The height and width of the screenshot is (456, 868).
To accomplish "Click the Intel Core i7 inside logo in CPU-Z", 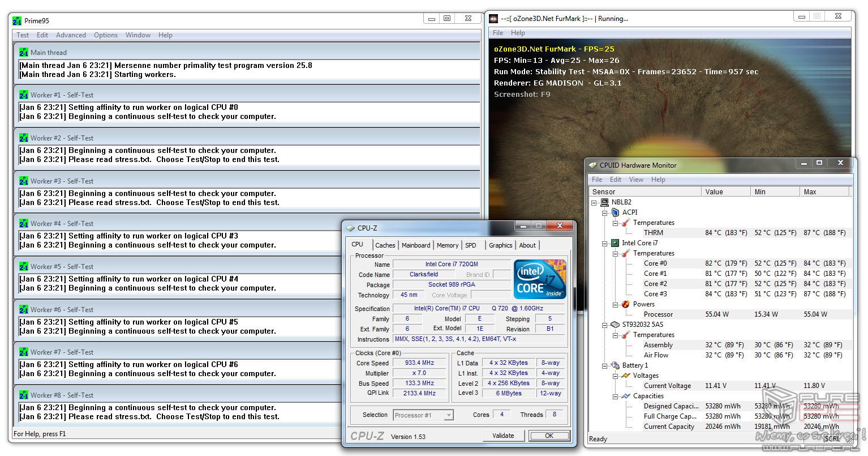I will 540,279.
